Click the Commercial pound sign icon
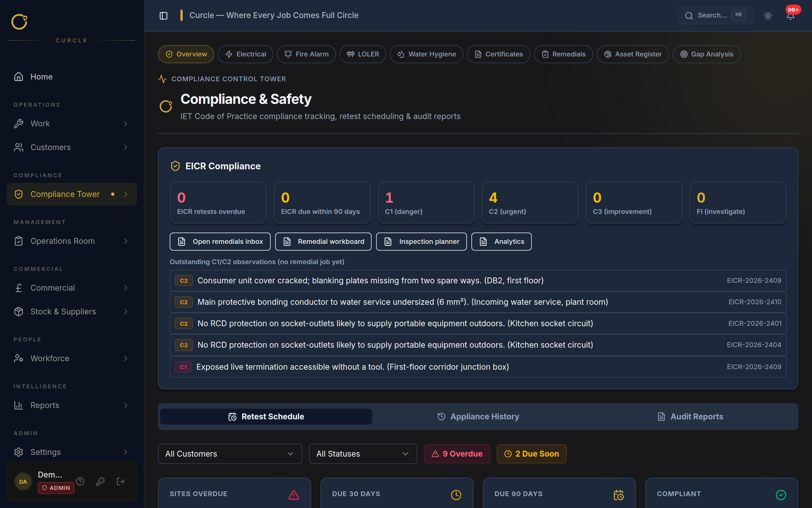The width and height of the screenshot is (812, 508). pyautogui.click(x=18, y=288)
